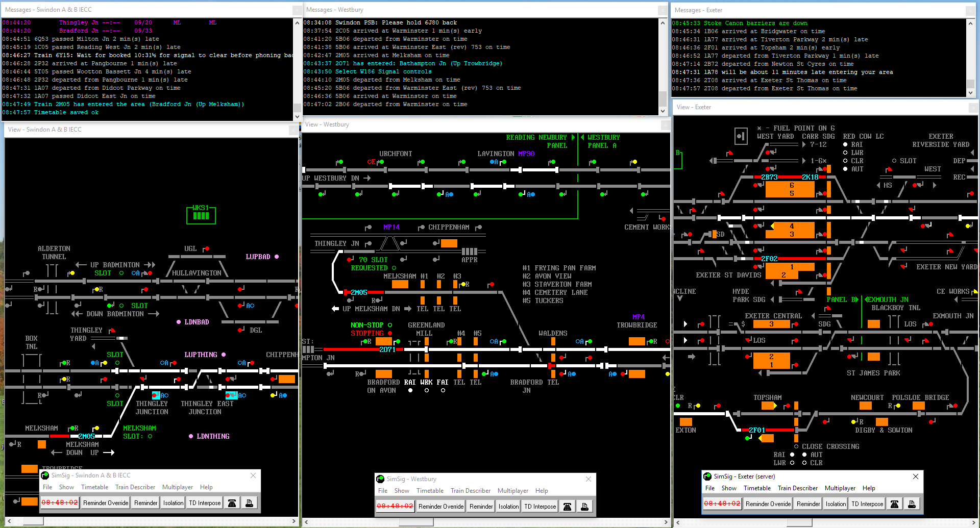Click the boxed indicator left of West Yard

pyautogui.click(x=741, y=136)
